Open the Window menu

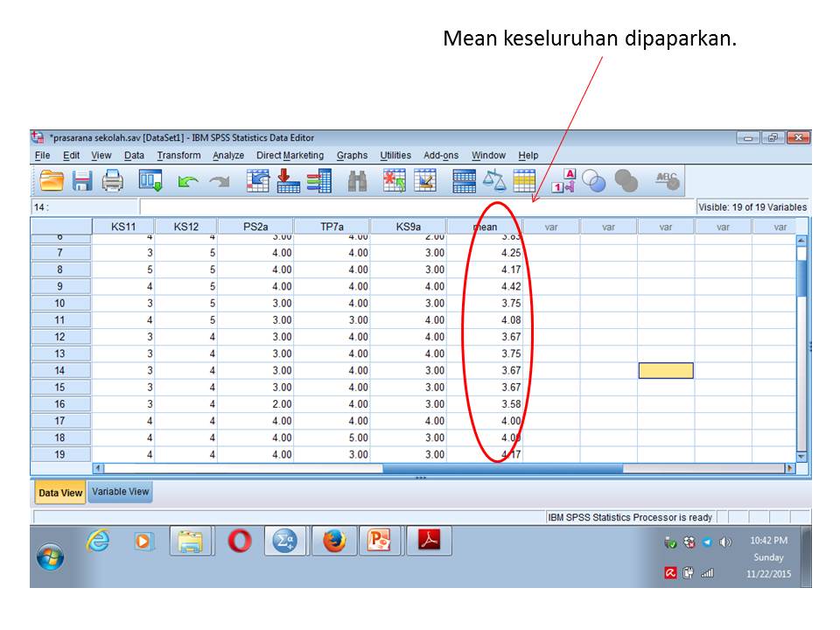tap(488, 156)
